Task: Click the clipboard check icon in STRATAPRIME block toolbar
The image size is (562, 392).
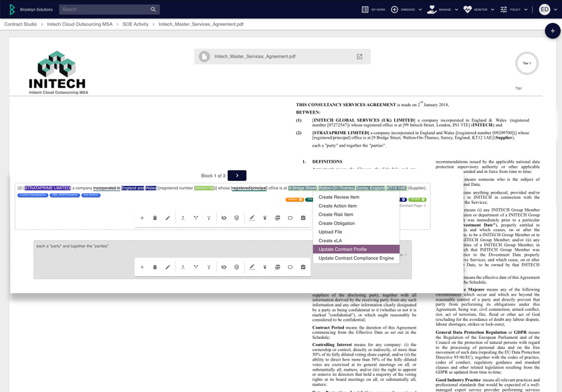Action: pyautogui.click(x=303, y=218)
